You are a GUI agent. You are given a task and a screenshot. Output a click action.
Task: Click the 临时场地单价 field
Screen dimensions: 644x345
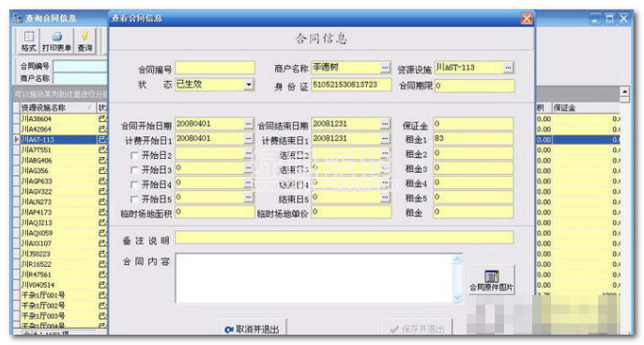pos(351,212)
